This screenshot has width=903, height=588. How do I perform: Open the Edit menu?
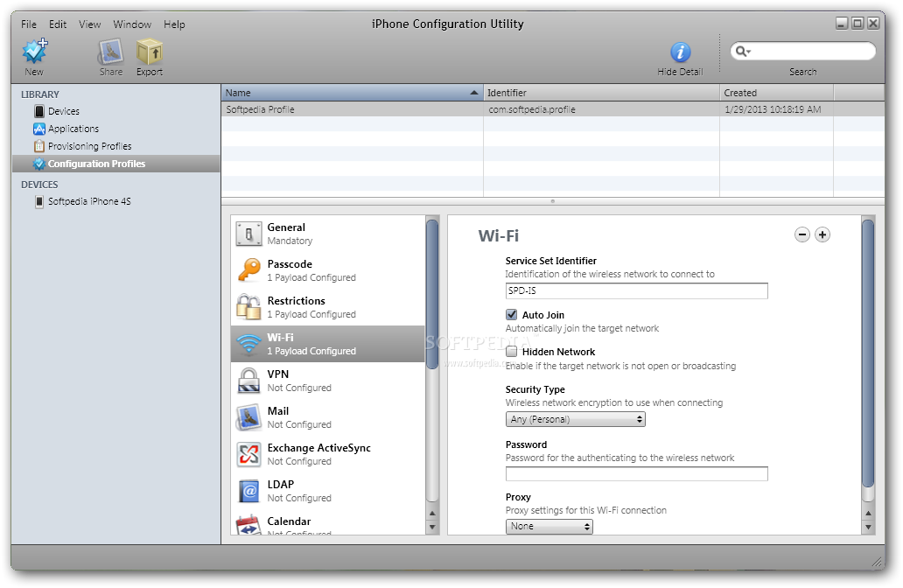pyautogui.click(x=58, y=24)
